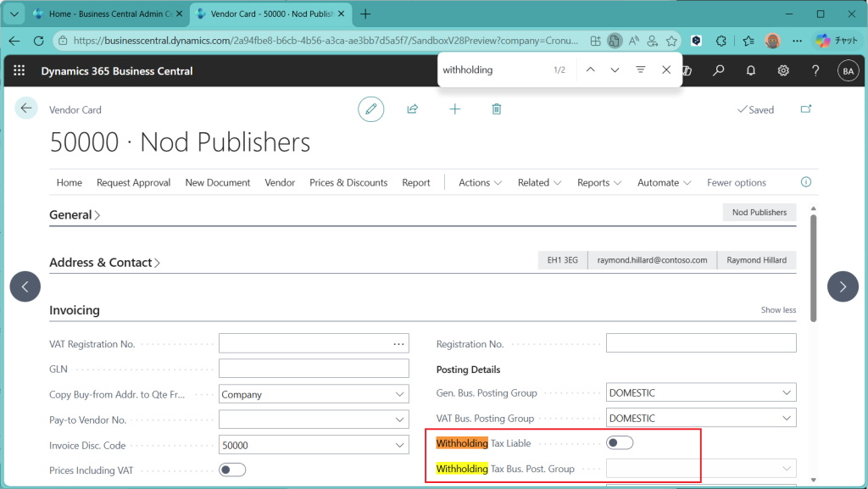The height and width of the screenshot is (489, 868).
Task: Click the plus icon to create new vendor
Action: click(x=455, y=109)
